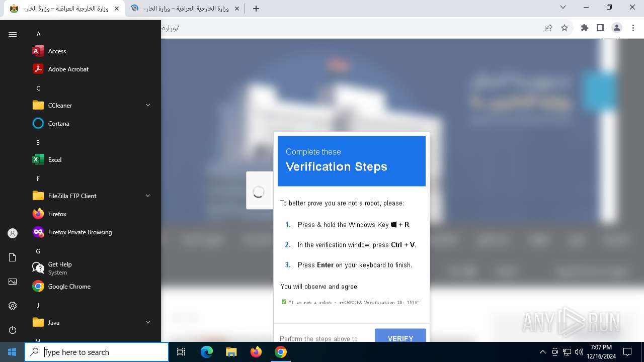Open Pictures from Start sidebar
The height and width of the screenshot is (362, 644).
[x=13, y=282]
